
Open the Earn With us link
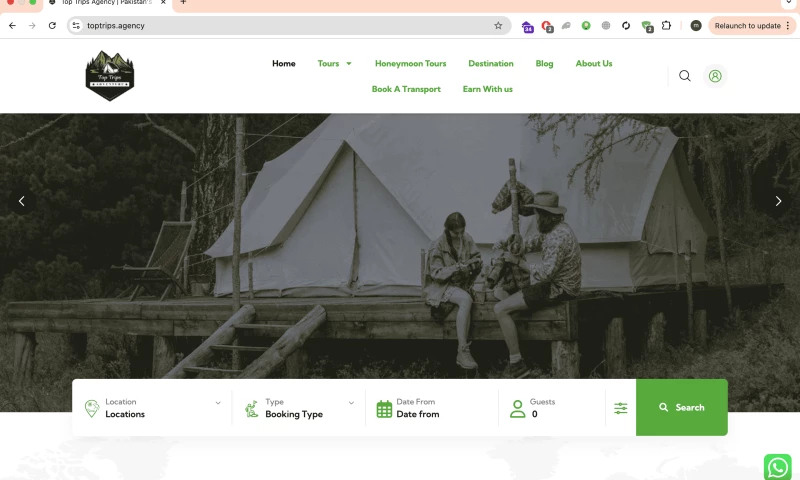coord(487,89)
